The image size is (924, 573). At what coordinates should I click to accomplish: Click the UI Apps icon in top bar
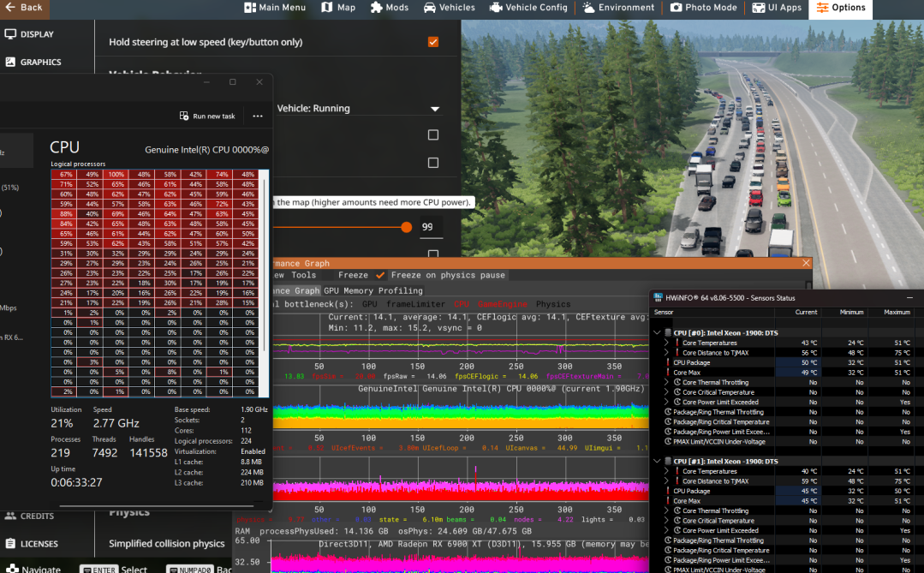[759, 8]
